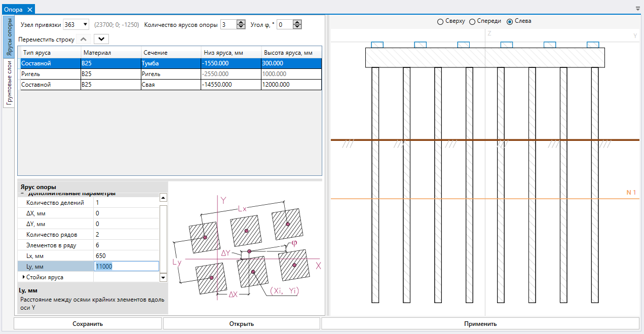
Task: Move selected row up with arrow
Action: click(x=85, y=39)
